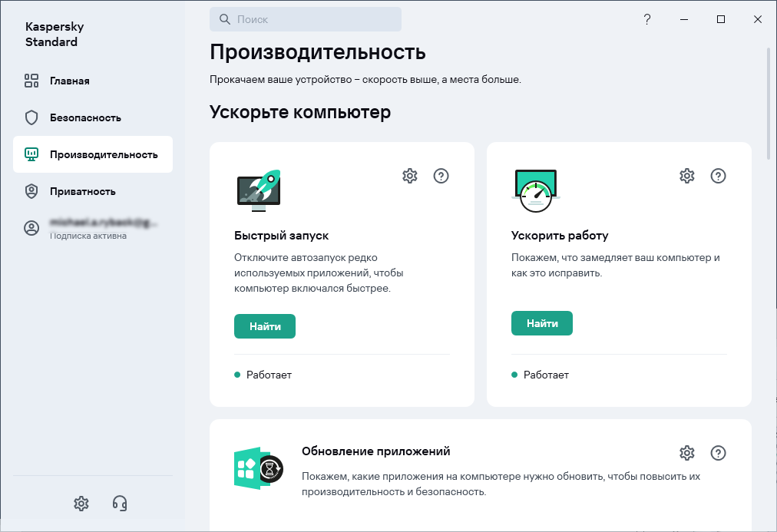Open settings gear for Быстрый запуск card
Image resolution: width=777 pixels, height=532 pixels.
tap(410, 176)
